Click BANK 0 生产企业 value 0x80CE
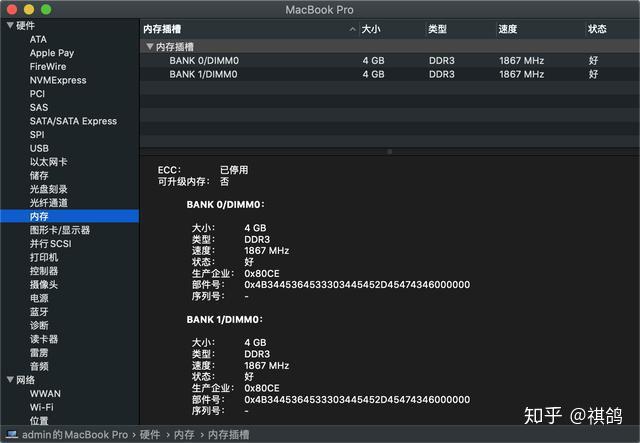Screen dimensions: 640x443 262,273
